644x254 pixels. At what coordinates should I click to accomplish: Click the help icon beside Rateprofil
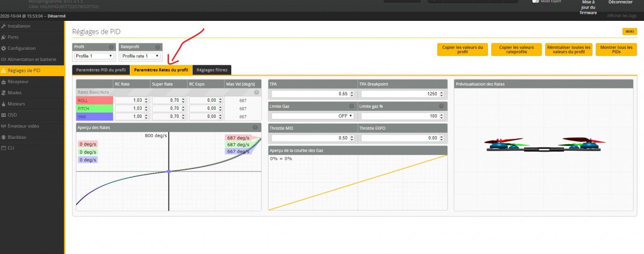[x=157, y=47]
